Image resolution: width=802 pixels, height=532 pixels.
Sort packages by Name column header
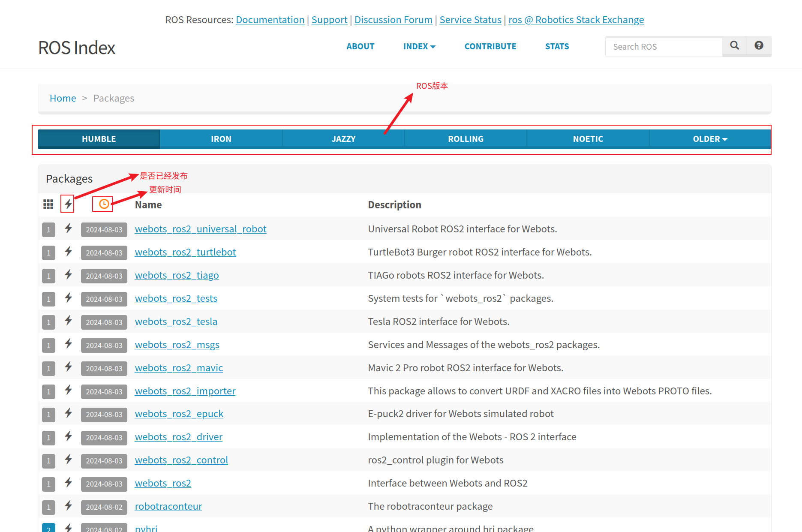pos(148,205)
